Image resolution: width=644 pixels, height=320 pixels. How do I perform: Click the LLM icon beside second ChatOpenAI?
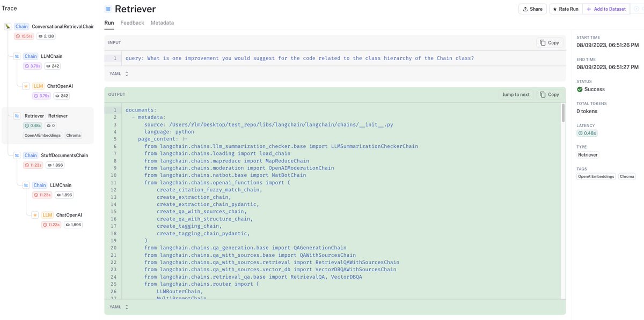tap(35, 215)
